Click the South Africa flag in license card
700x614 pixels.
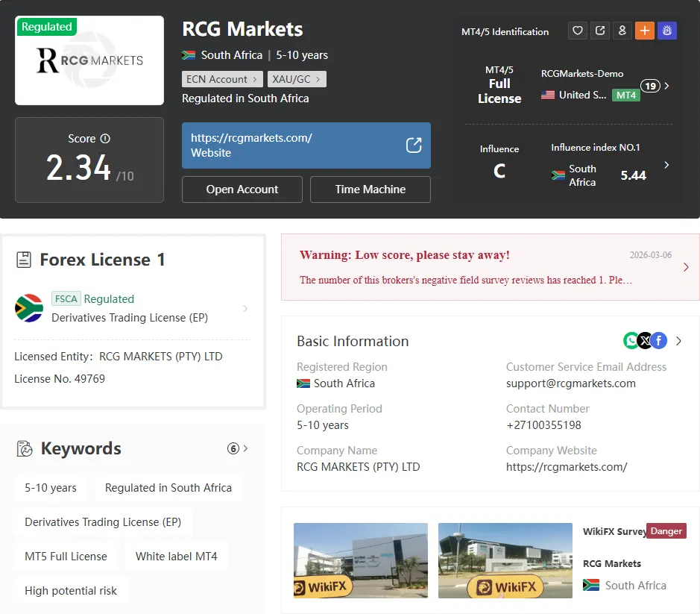pyautogui.click(x=29, y=308)
